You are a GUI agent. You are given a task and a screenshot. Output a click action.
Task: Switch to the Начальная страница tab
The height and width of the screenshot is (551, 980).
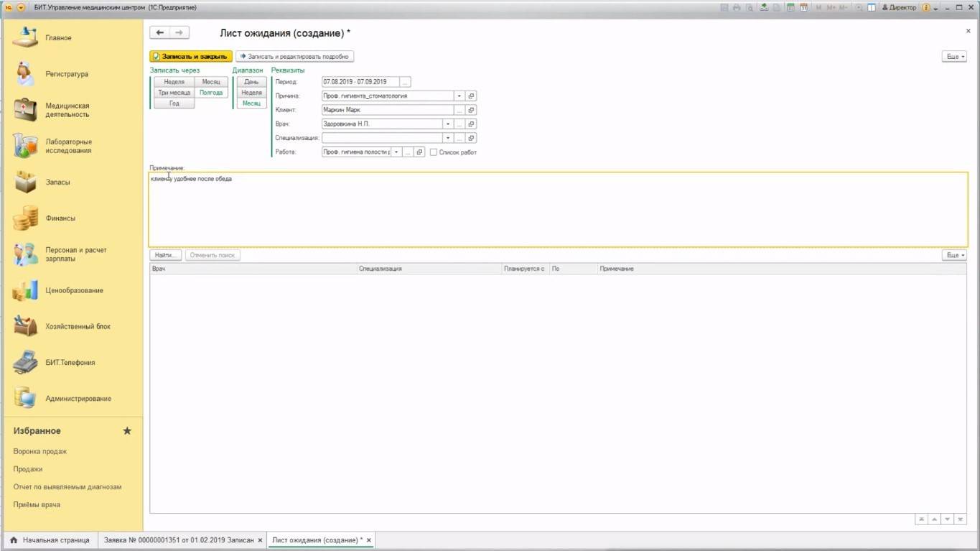pos(50,540)
